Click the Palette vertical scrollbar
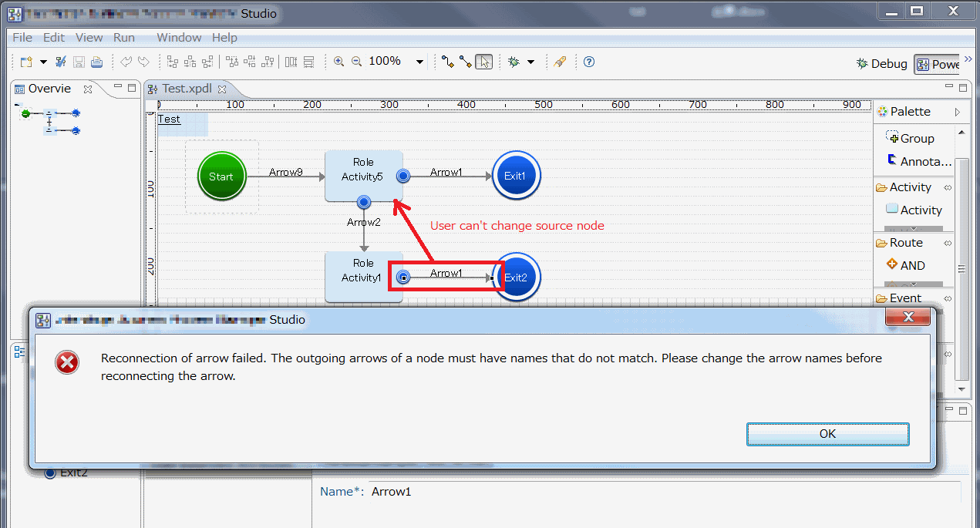This screenshot has width=980, height=528. pos(961,270)
